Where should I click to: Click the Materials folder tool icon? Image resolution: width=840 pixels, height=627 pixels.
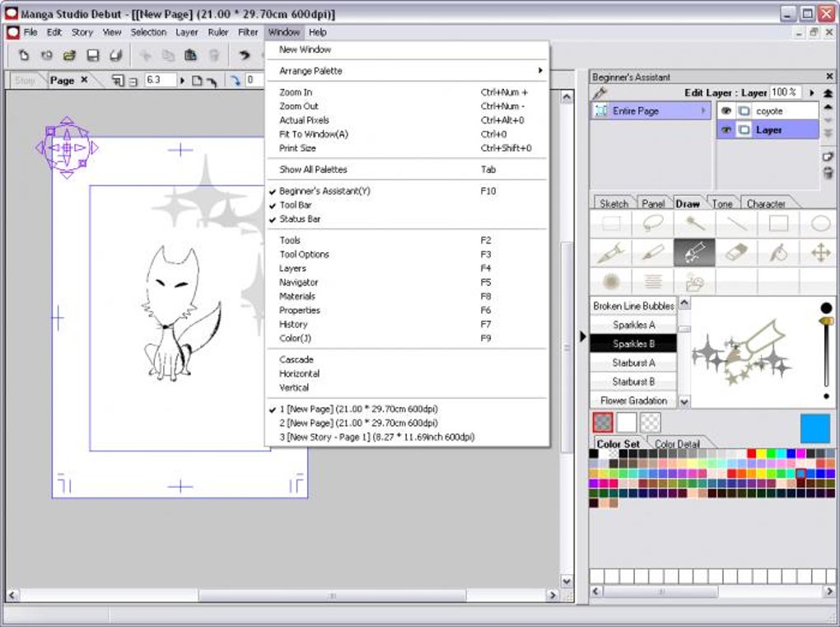694,281
